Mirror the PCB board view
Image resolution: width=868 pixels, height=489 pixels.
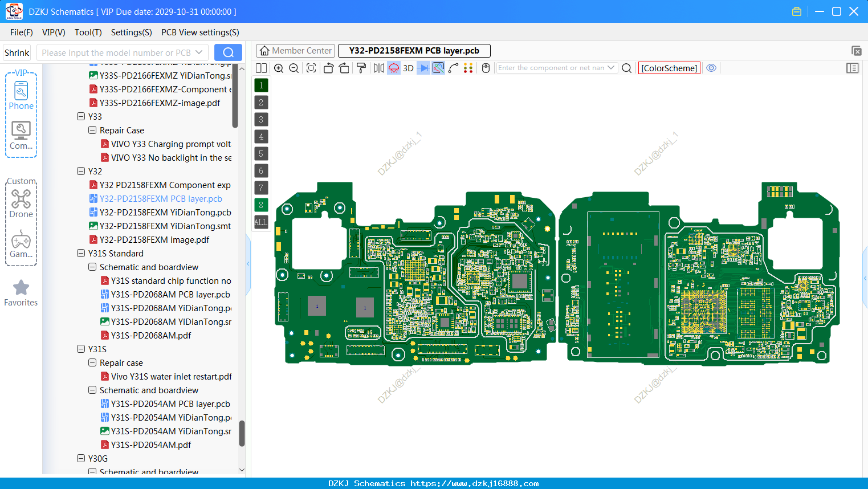[x=379, y=68]
